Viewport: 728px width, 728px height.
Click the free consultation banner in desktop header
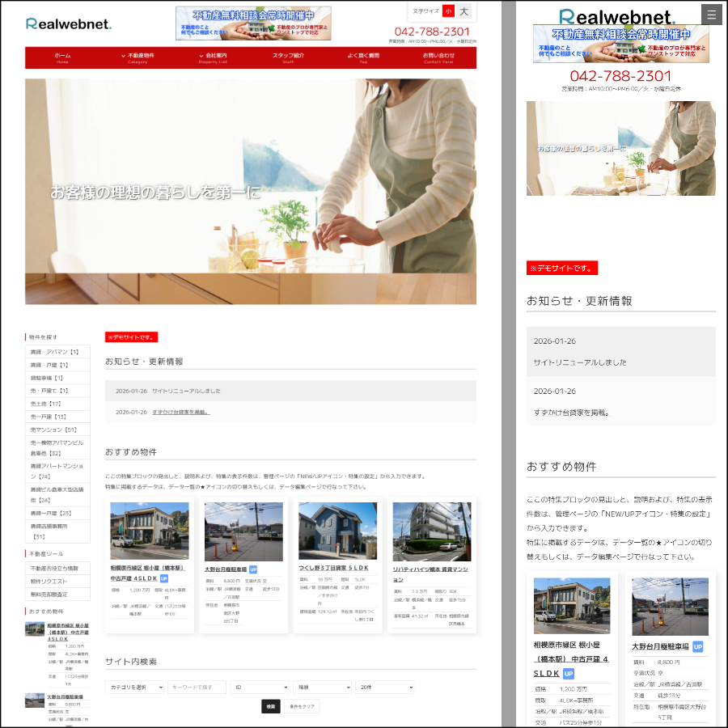pyautogui.click(x=252, y=23)
